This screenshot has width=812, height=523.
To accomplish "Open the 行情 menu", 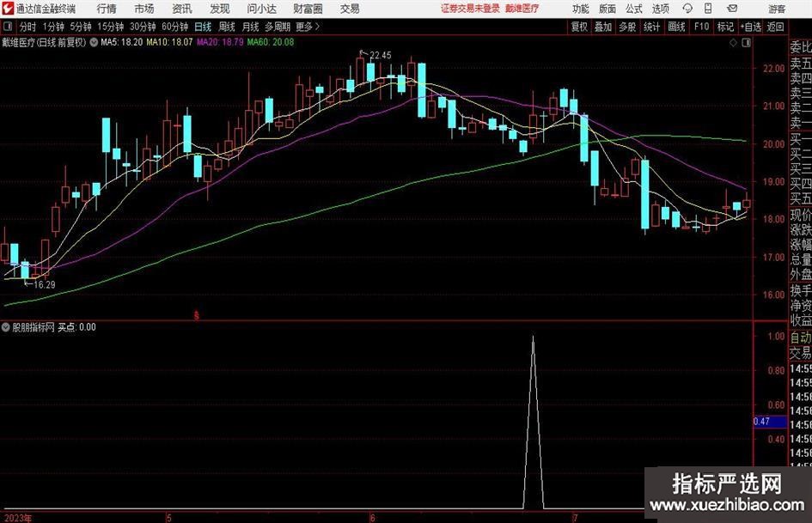I will (x=107, y=9).
